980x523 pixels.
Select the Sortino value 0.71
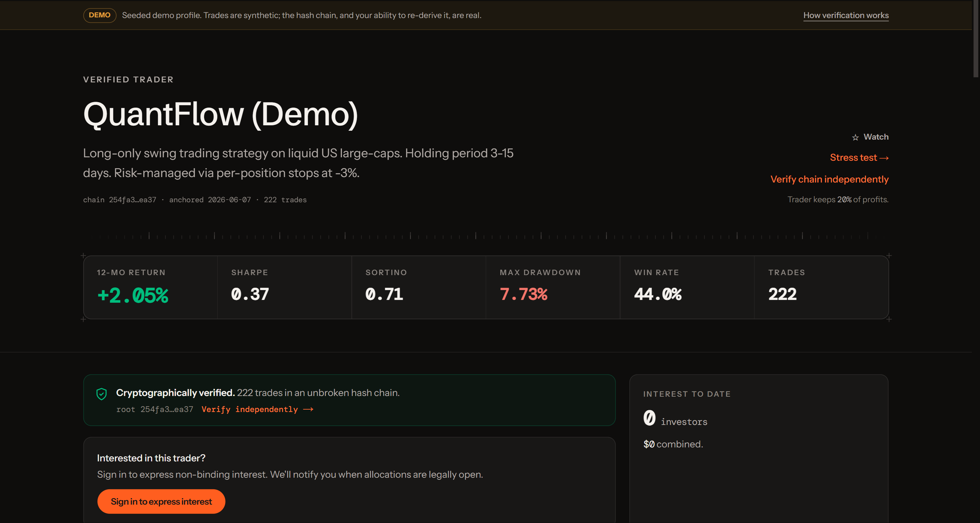384,294
